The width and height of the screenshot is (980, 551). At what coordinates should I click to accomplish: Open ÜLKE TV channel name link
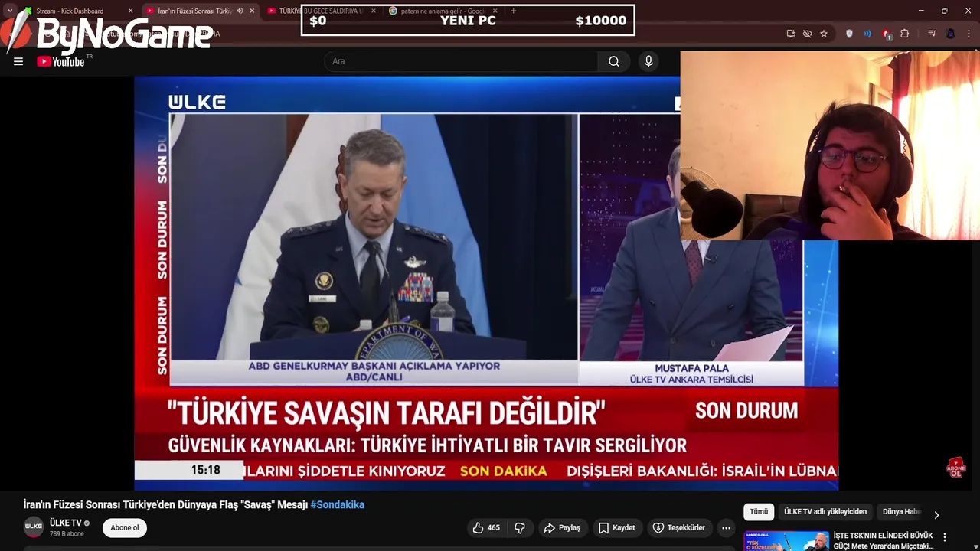coord(65,523)
